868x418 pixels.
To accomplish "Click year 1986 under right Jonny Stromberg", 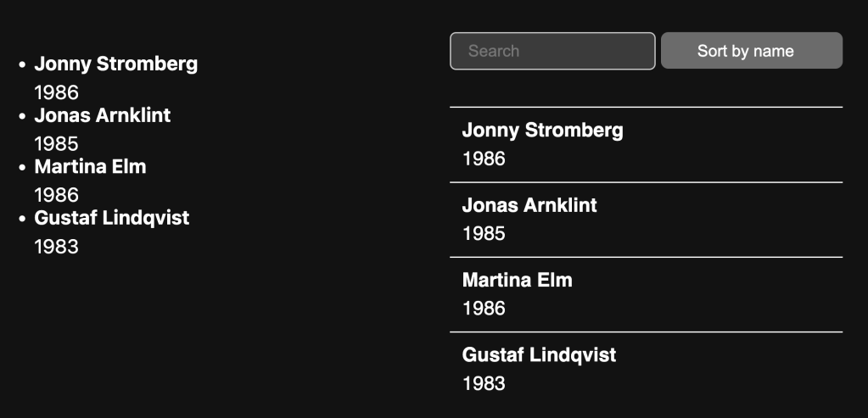I will 484,159.
